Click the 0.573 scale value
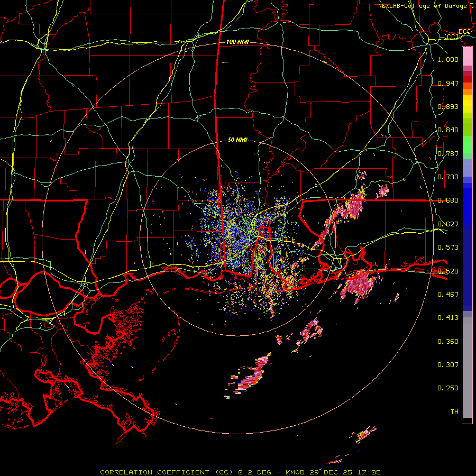Viewport: 476px width, 476px height. click(x=448, y=248)
